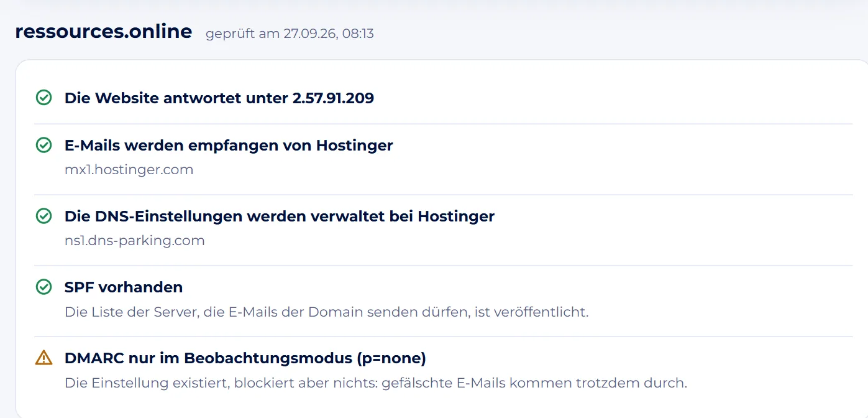Click the word Hostinger in the DNS row
The width and height of the screenshot is (868, 418).
click(456, 216)
